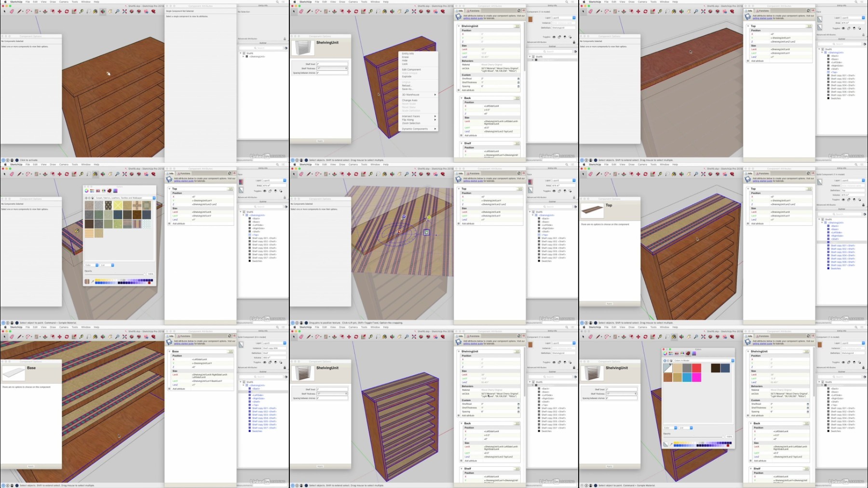Select Line pencil tool in context-menu frame toolbar

[309, 11]
